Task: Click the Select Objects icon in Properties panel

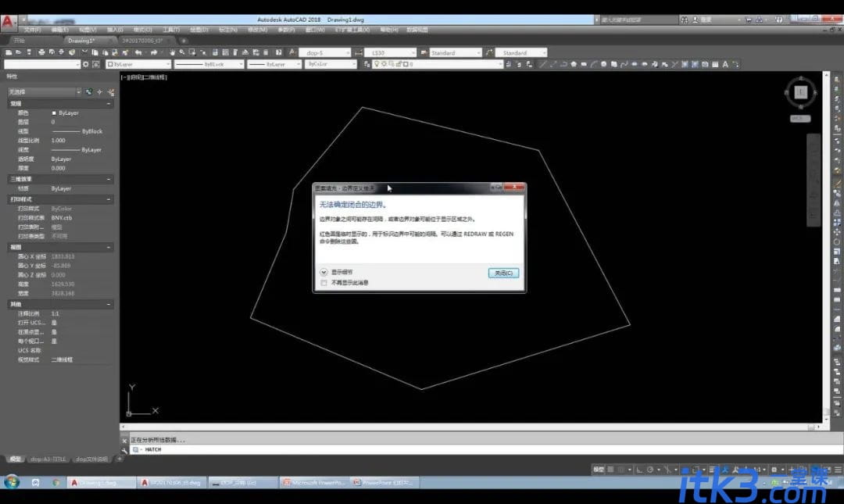Action: [x=99, y=92]
